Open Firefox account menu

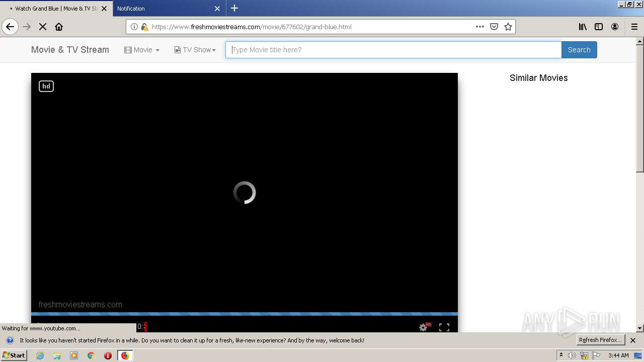(615, 27)
